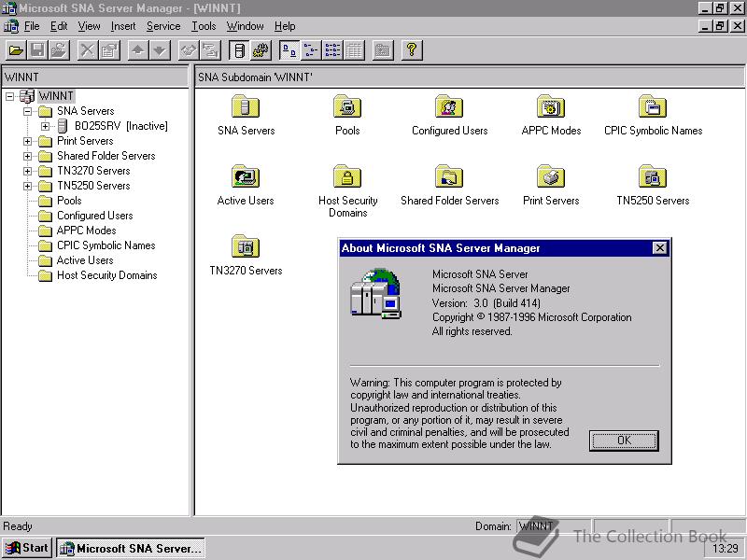Open the View menu
Viewport: 747px width, 560px height.
click(x=89, y=26)
